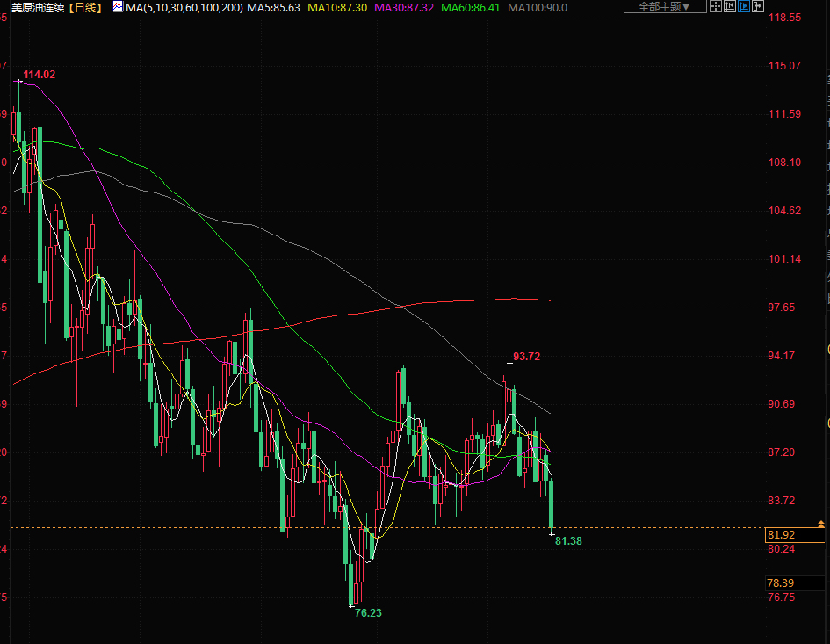Click the orange double-arrow marker above 81.92
This screenshot has height=644, width=830.
(x=820, y=524)
